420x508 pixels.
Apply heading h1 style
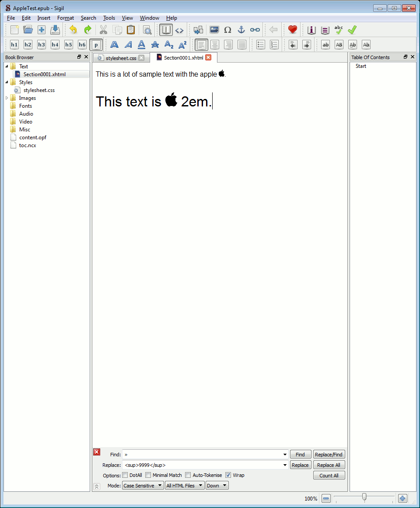pyautogui.click(x=14, y=45)
